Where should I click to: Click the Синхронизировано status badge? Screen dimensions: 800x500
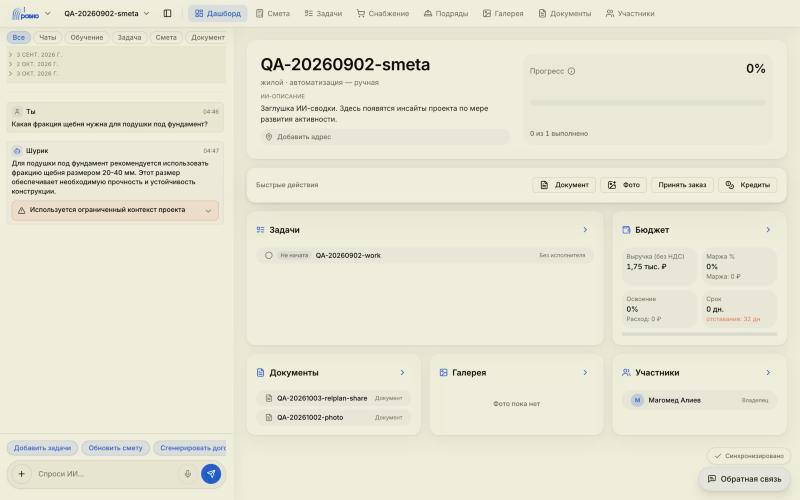(748, 456)
